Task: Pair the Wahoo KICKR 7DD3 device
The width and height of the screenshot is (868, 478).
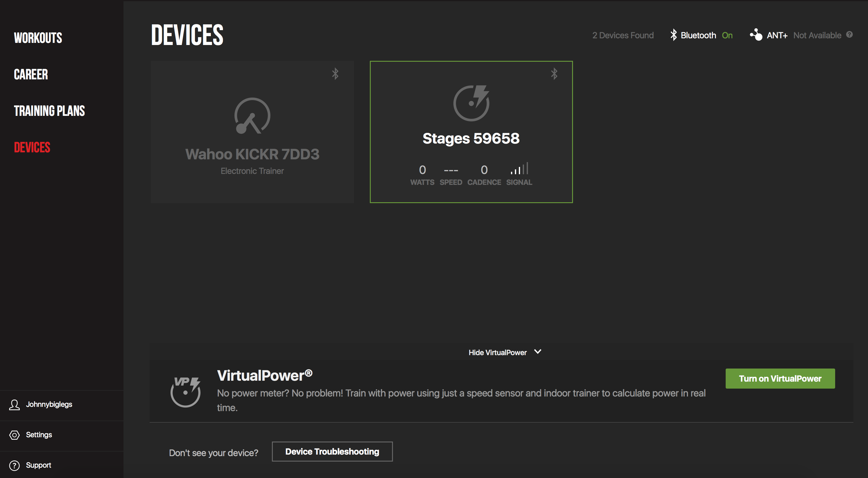Action: click(x=252, y=132)
